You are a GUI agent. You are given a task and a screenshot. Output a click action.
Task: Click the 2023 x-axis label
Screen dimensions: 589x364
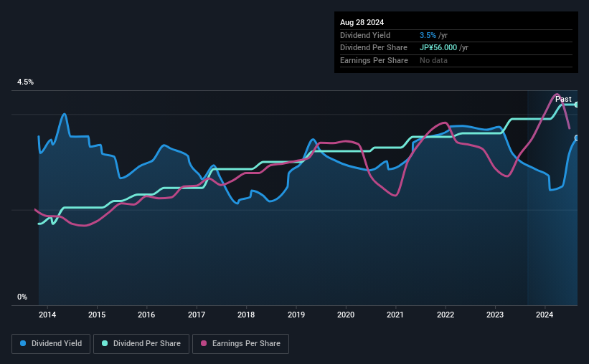click(x=495, y=315)
